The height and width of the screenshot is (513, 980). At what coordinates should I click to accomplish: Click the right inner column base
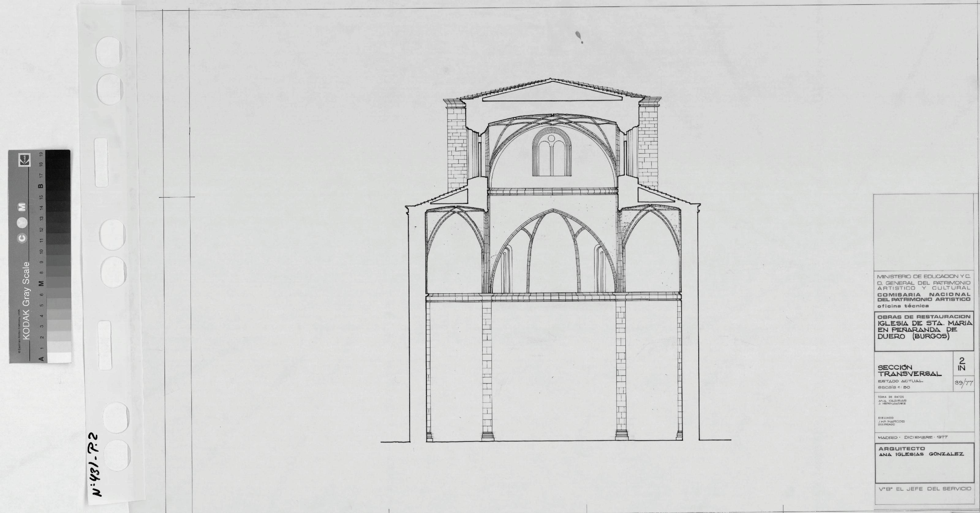pyautogui.click(x=621, y=436)
